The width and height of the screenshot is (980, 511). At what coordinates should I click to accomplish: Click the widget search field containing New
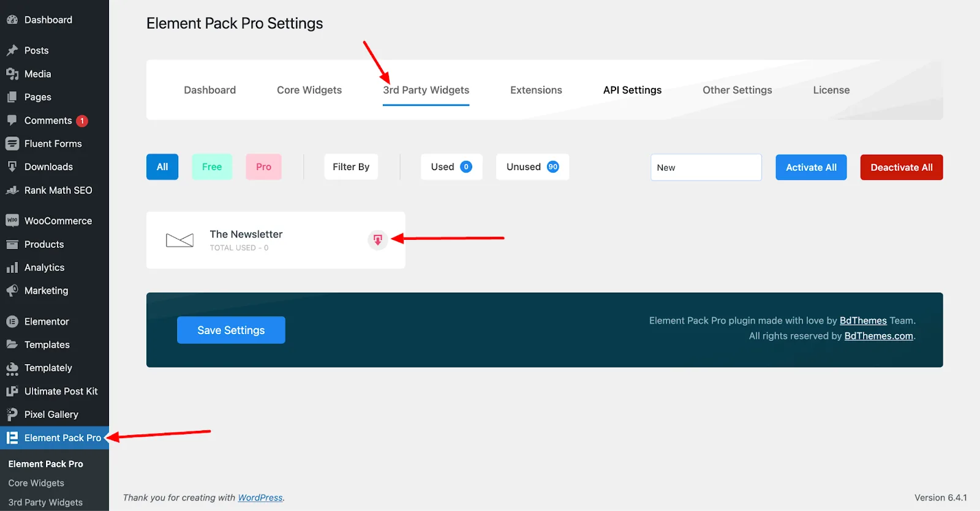pyautogui.click(x=706, y=167)
